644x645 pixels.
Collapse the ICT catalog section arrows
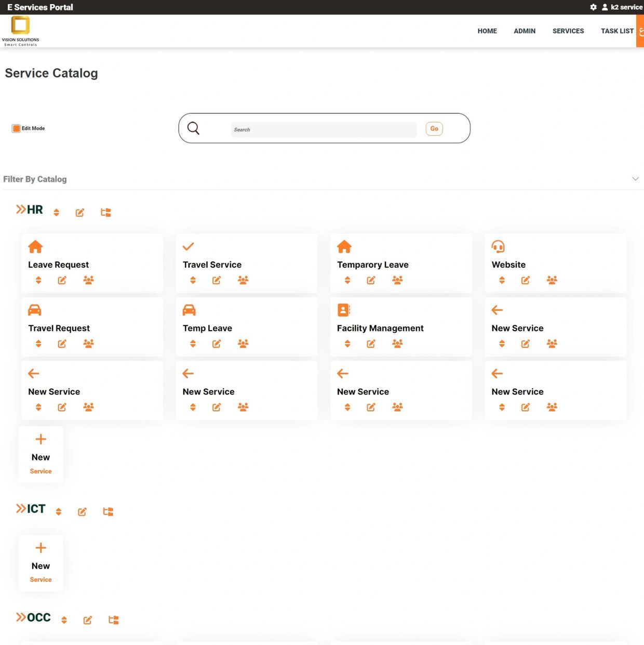(x=21, y=509)
